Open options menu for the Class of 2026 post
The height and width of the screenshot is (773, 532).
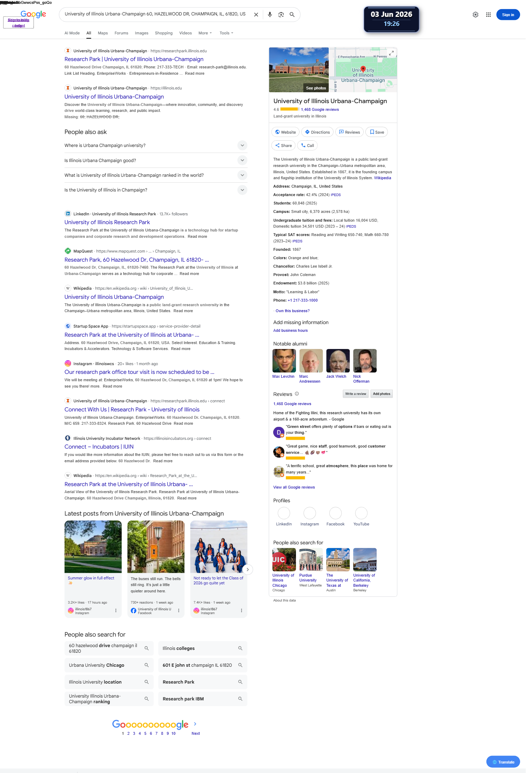pyautogui.click(x=242, y=611)
